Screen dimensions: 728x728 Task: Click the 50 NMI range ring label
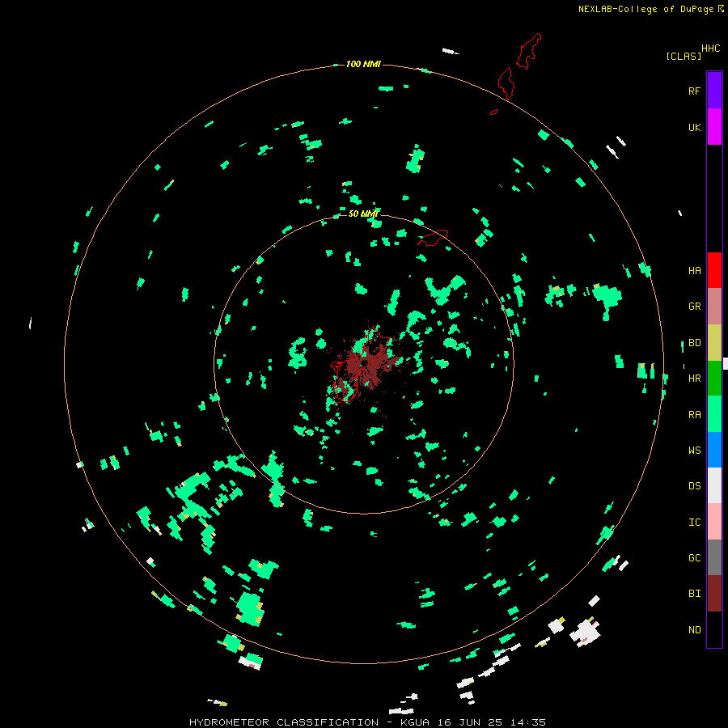pos(363,214)
